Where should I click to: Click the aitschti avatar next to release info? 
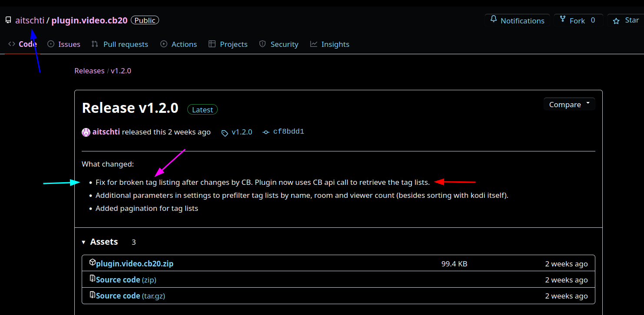[x=86, y=132]
